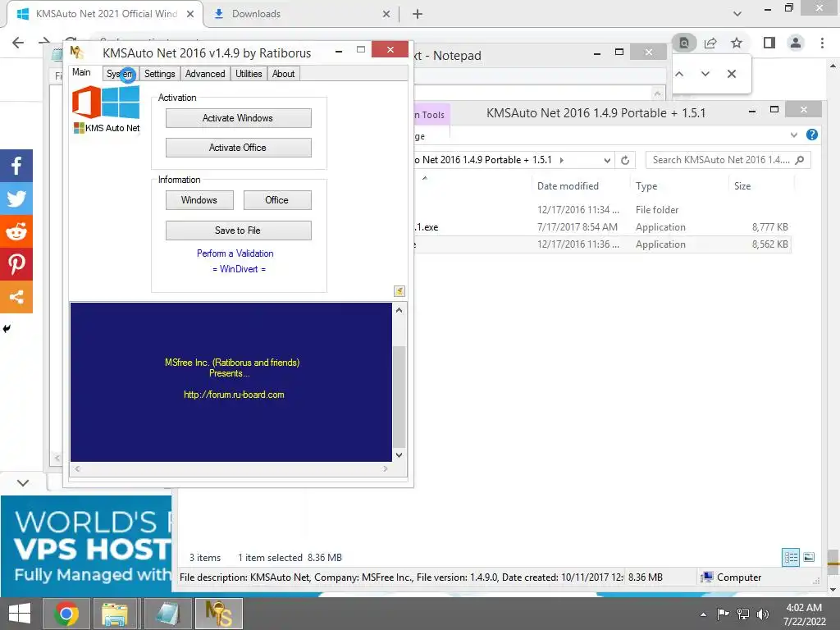
Task: Click the tray volume speaker icon
Action: (763, 614)
